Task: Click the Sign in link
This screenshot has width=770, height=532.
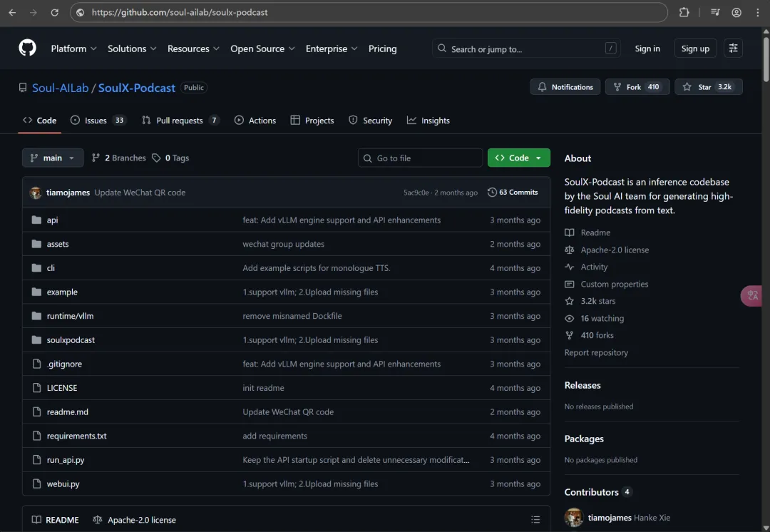Action: click(x=647, y=48)
